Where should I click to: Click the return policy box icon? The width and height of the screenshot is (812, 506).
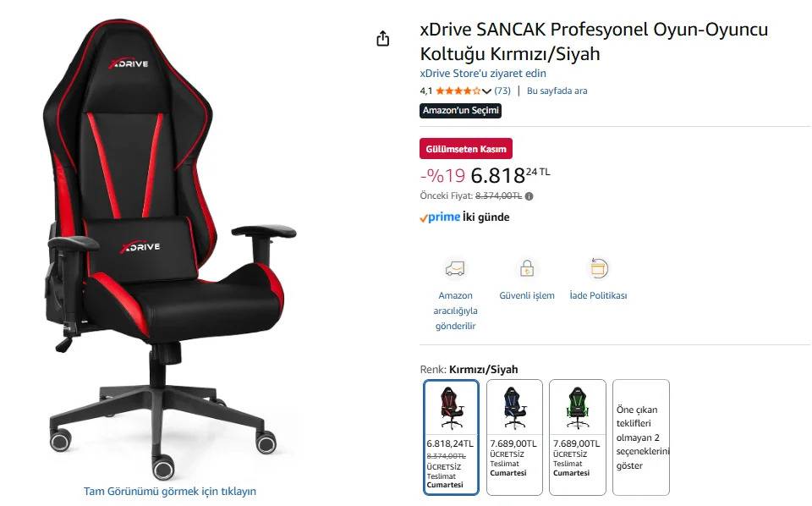[x=599, y=268]
